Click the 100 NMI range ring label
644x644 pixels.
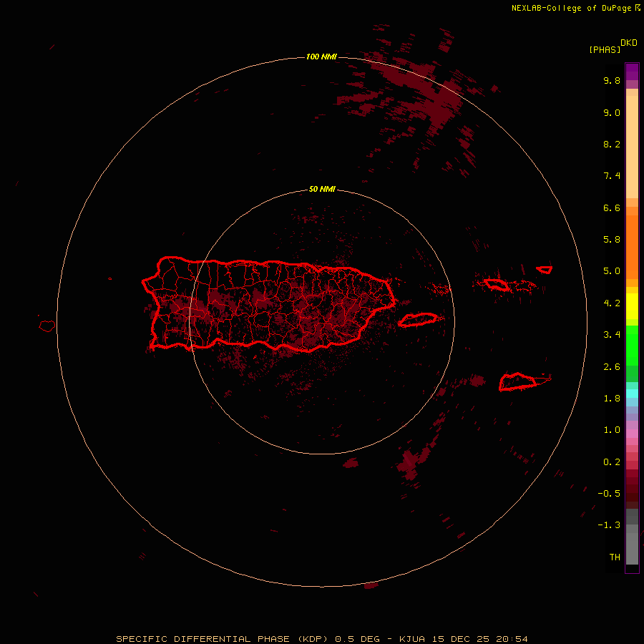pyautogui.click(x=321, y=57)
